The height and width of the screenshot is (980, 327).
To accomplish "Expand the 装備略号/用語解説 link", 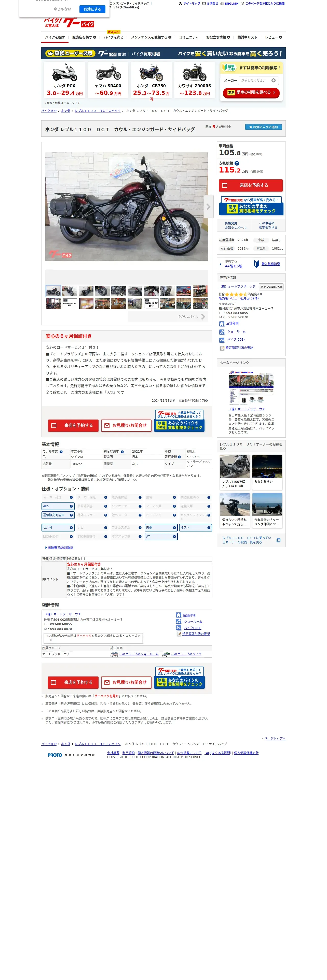I will tap(60, 547).
